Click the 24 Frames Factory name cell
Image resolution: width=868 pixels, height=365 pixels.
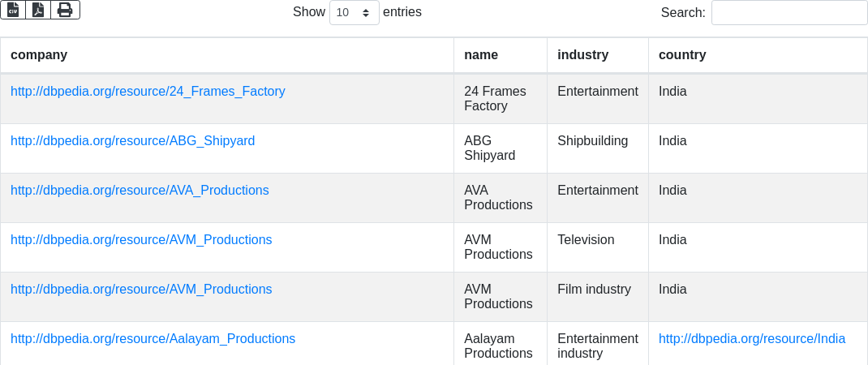(x=495, y=98)
